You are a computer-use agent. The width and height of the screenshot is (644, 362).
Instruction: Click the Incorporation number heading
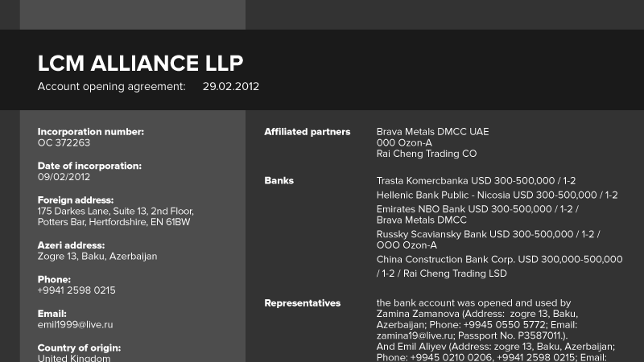coord(91,131)
